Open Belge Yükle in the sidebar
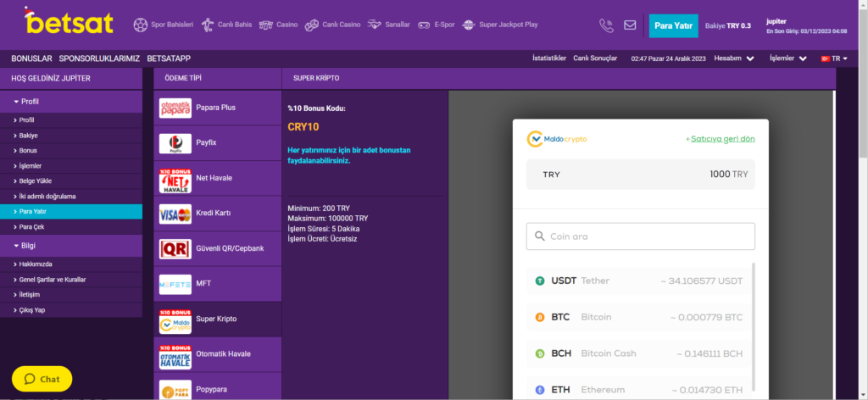The height and width of the screenshot is (400, 868). pyautogui.click(x=71, y=181)
